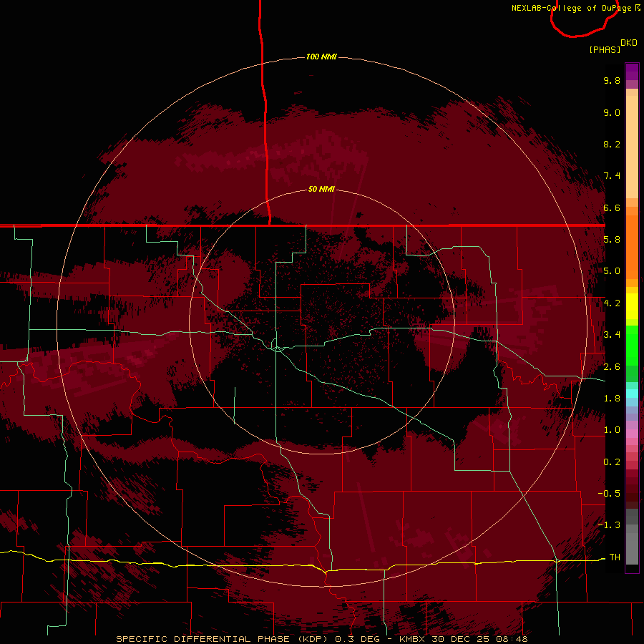Click the 4.2 value on color scale

tap(612, 303)
